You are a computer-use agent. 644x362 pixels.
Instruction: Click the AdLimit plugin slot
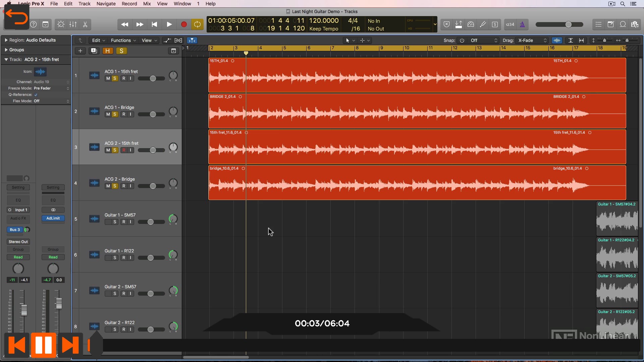pyautogui.click(x=53, y=218)
